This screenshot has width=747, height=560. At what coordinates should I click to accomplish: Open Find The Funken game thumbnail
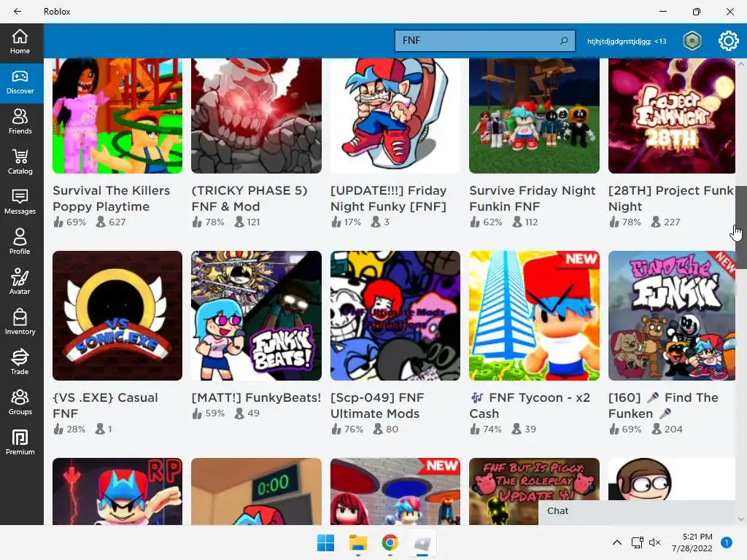[x=672, y=316]
